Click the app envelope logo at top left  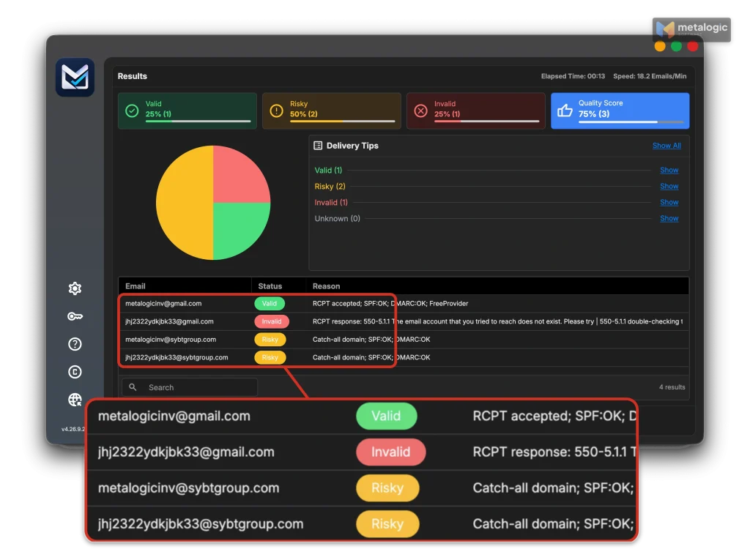75,77
